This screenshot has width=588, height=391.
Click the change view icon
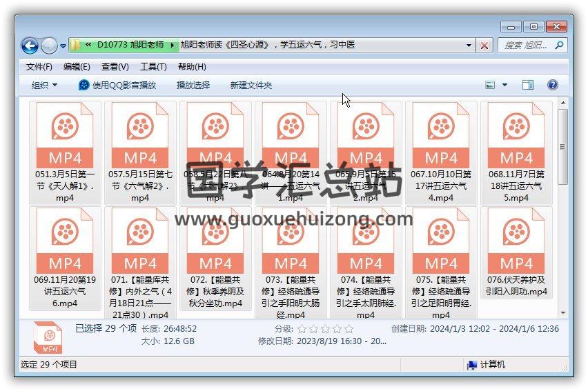(x=491, y=85)
